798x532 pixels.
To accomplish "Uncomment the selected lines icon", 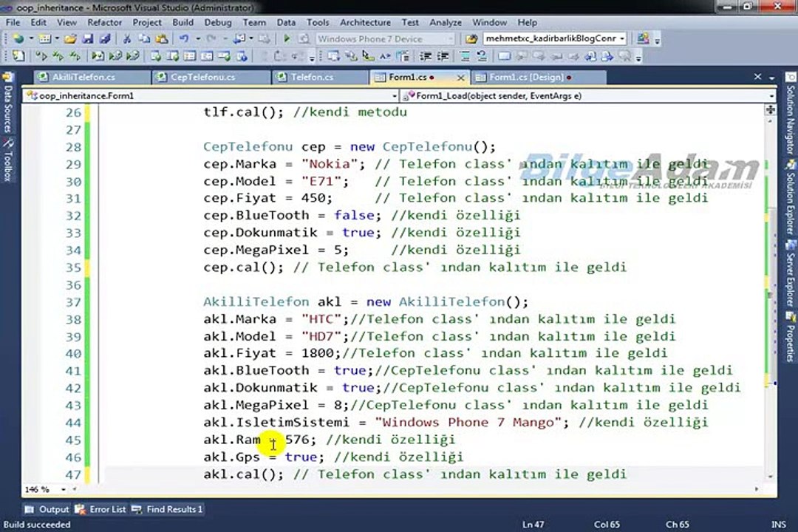I will [482, 56].
